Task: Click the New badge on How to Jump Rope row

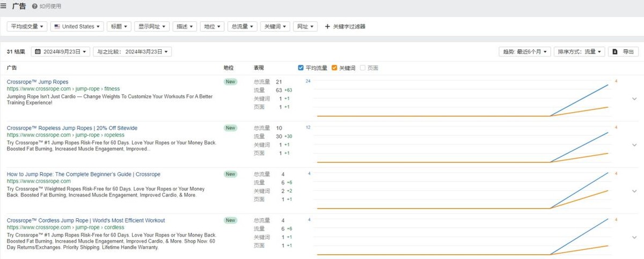Action: (230, 174)
